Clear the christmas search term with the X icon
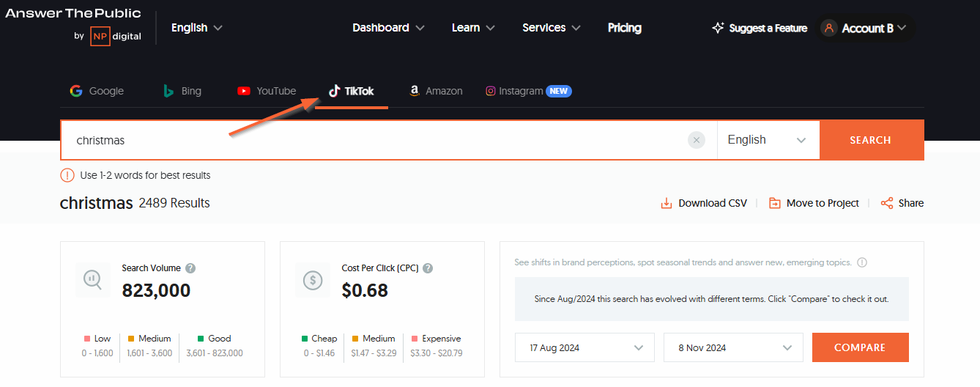This screenshot has height=387, width=980. click(x=697, y=140)
